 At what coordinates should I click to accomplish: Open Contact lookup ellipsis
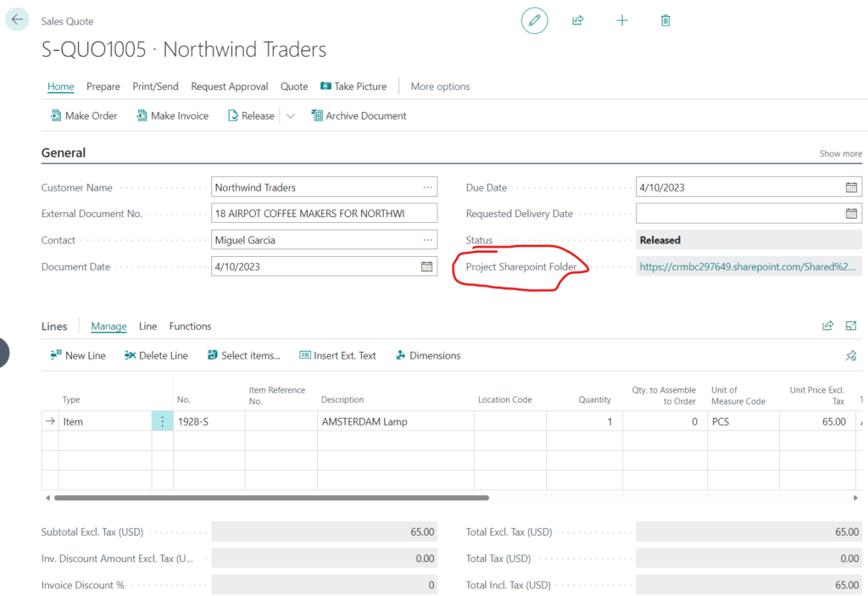[x=427, y=240]
